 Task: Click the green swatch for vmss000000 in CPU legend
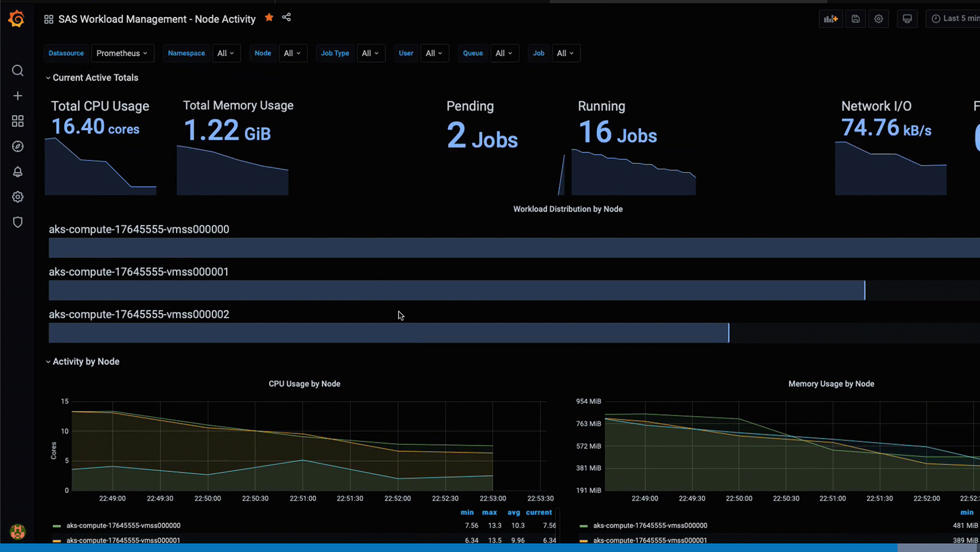(57, 526)
